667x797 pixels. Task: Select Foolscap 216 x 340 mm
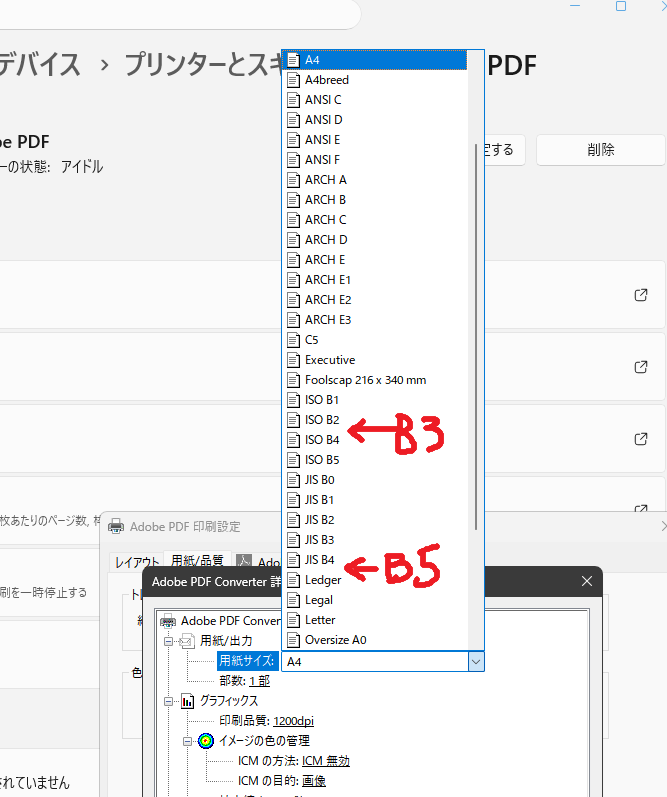375,380
